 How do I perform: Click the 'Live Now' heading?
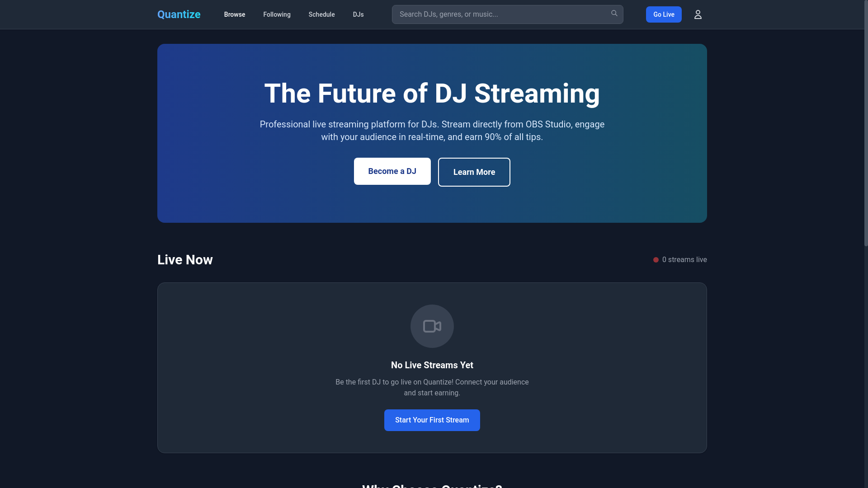click(185, 260)
